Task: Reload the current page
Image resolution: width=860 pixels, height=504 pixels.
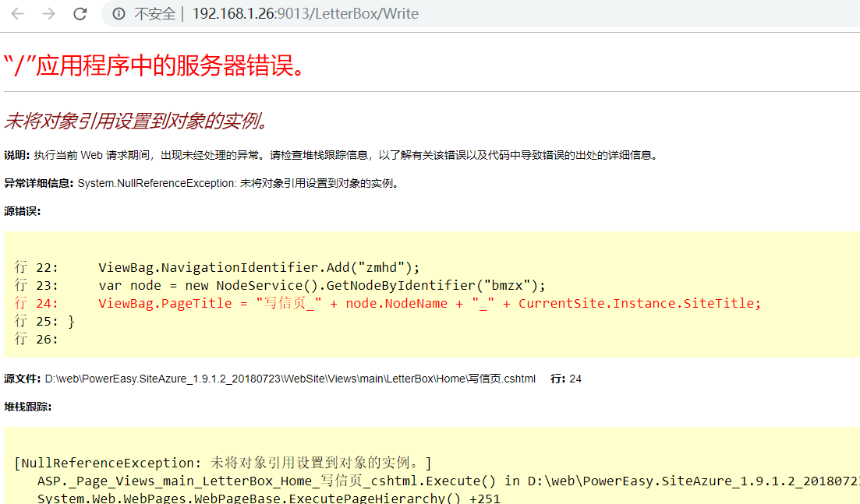Action: pyautogui.click(x=80, y=14)
